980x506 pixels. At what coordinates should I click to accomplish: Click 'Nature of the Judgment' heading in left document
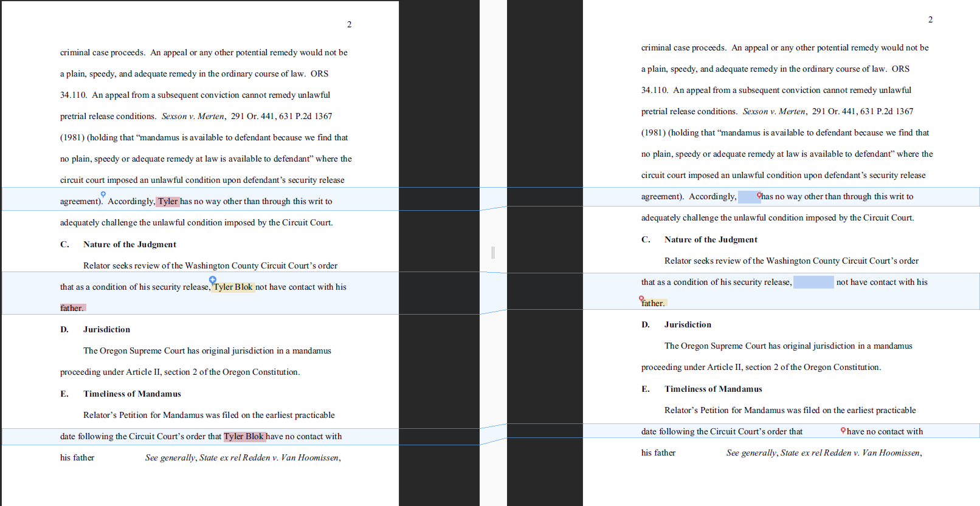coord(129,244)
